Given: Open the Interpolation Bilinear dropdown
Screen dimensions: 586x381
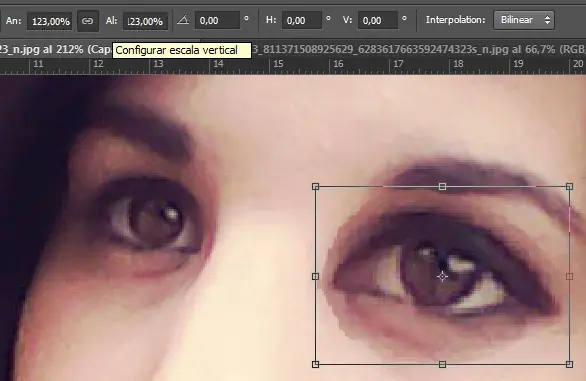Looking at the screenshot, I should 524,20.
